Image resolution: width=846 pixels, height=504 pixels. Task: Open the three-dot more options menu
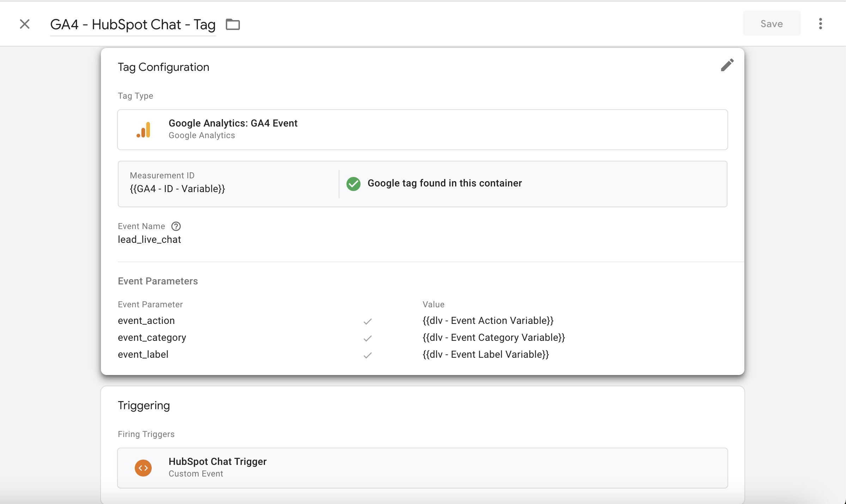[x=821, y=24]
